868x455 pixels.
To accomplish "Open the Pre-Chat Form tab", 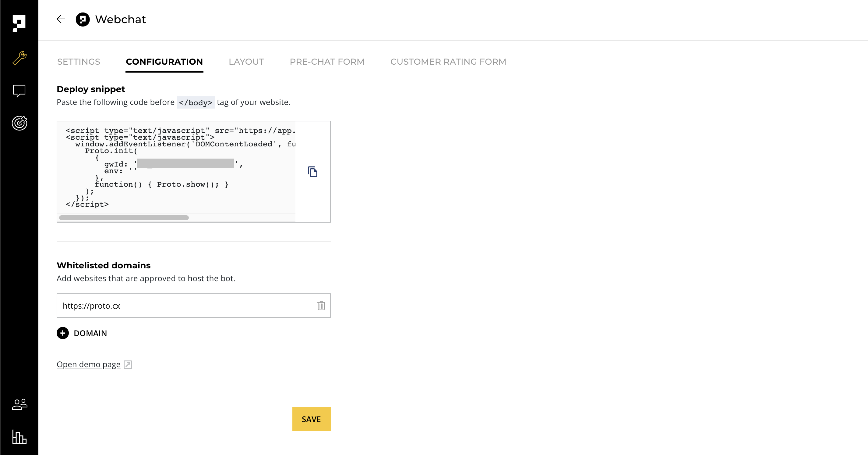I will coord(327,62).
